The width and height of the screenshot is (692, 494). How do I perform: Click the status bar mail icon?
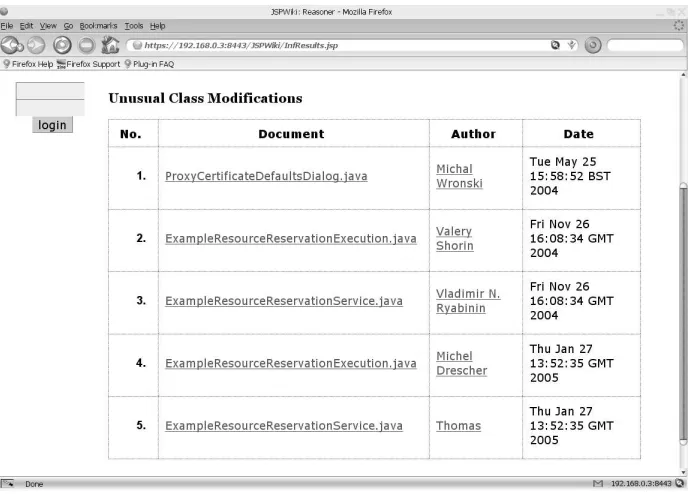[598, 483]
